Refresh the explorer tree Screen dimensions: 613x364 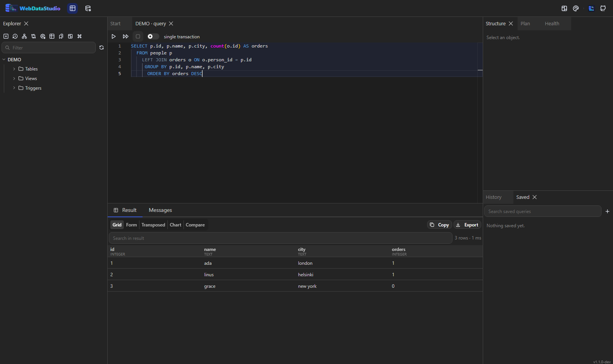click(x=102, y=48)
